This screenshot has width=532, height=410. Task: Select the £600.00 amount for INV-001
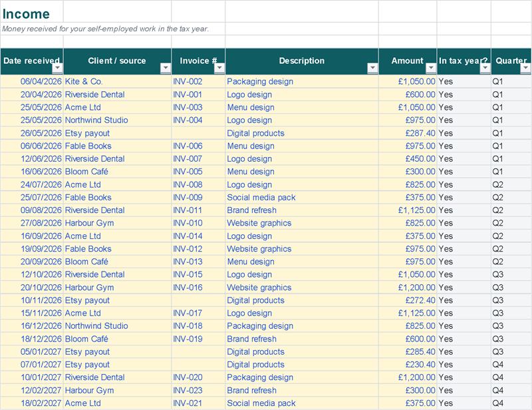(408, 95)
